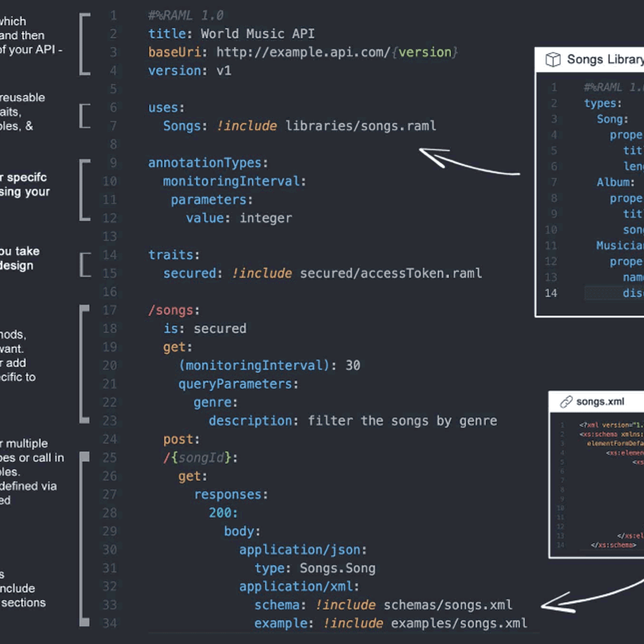Click the bracket marker beside lines 6 and 7
Image resolution: width=644 pixels, height=644 pixels.
pos(84,116)
